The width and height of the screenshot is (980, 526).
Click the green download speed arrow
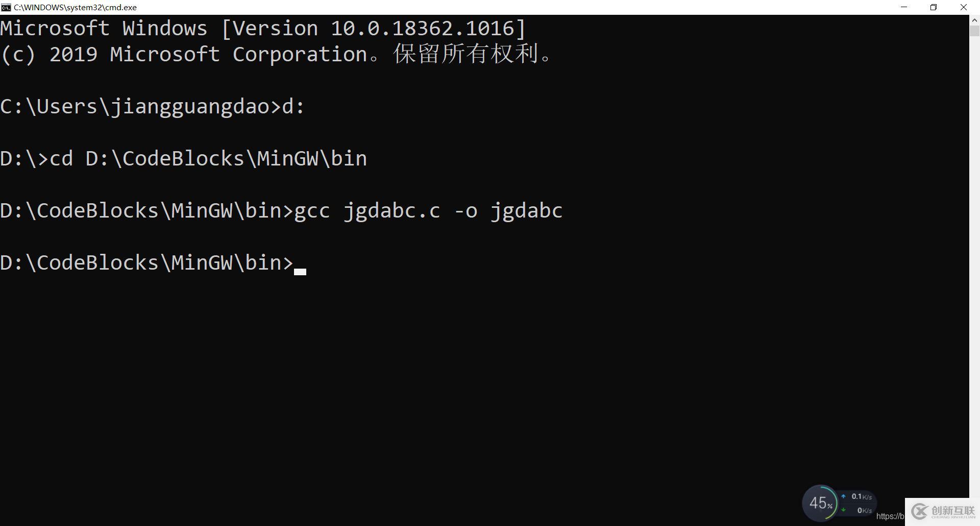point(844,510)
